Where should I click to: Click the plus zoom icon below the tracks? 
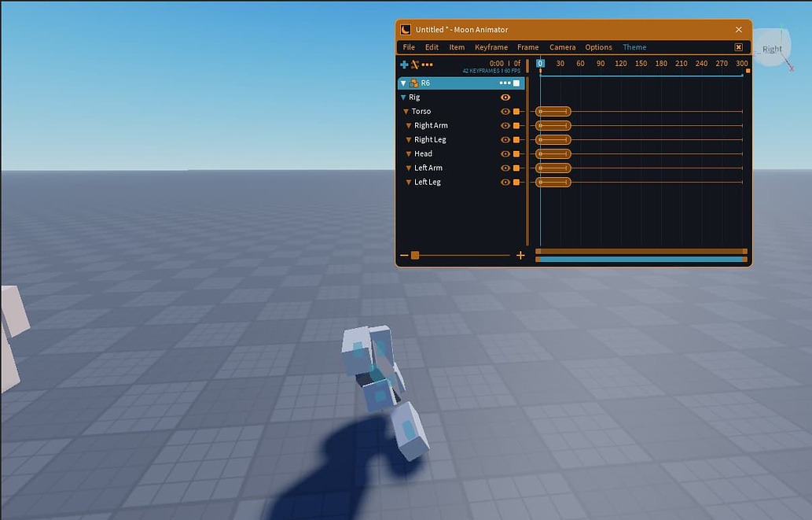point(520,256)
